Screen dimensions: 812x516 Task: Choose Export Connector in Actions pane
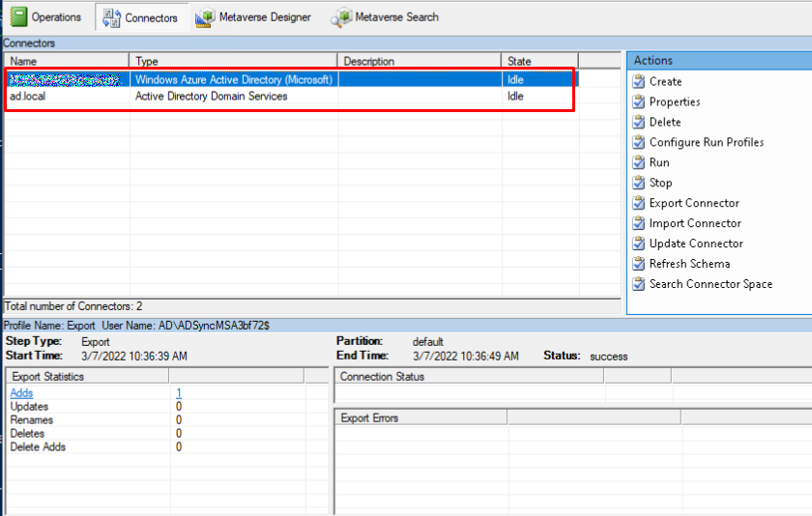pyautogui.click(x=694, y=204)
